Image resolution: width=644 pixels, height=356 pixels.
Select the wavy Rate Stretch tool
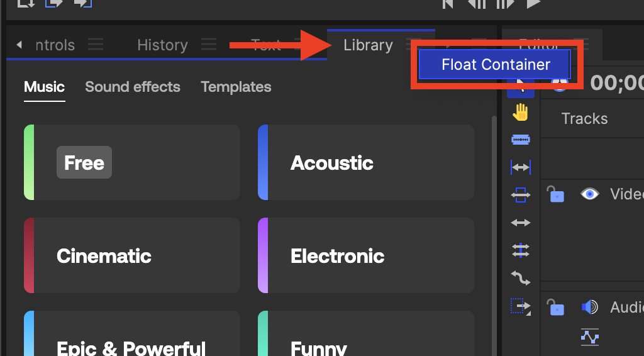521,278
